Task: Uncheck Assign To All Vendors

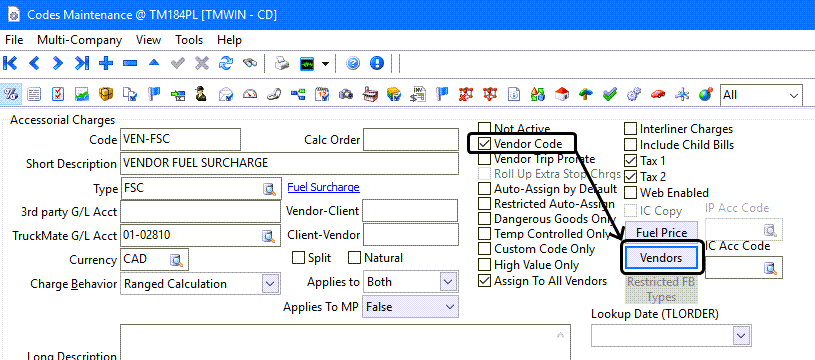Action: (484, 281)
